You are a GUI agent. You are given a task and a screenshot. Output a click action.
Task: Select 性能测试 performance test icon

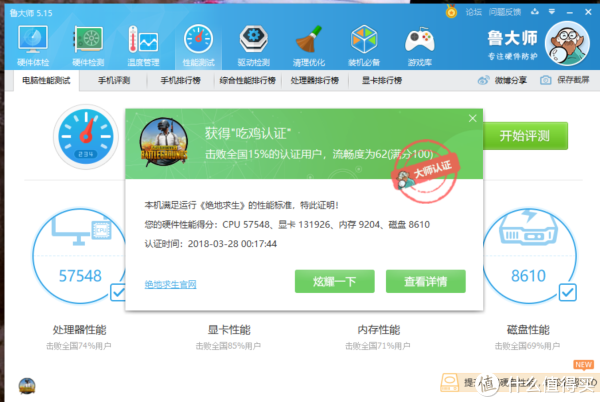coord(198,46)
